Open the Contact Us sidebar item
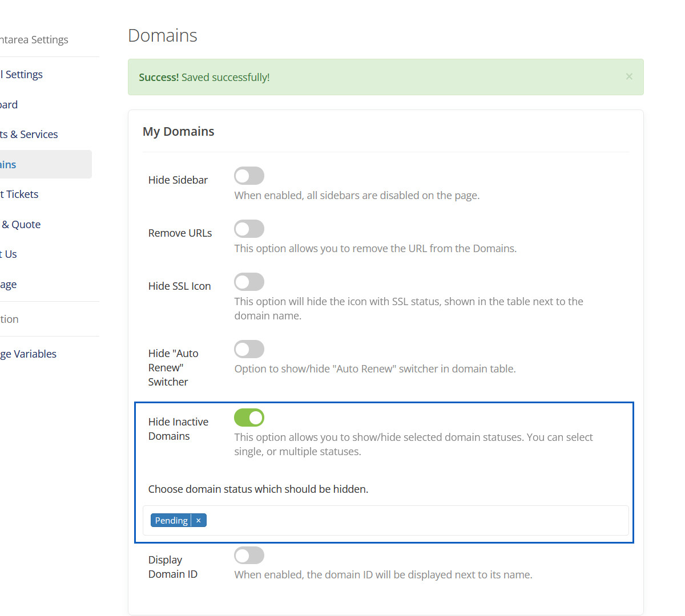This screenshot has width=685, height=616. point(10,254)
